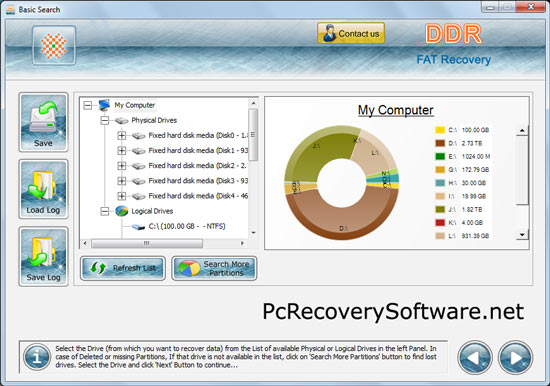Image resolution: width=550 pixels, height=386 pixels.
Task: Click the legend scrollbar down arrow
Action: [522, 235]
